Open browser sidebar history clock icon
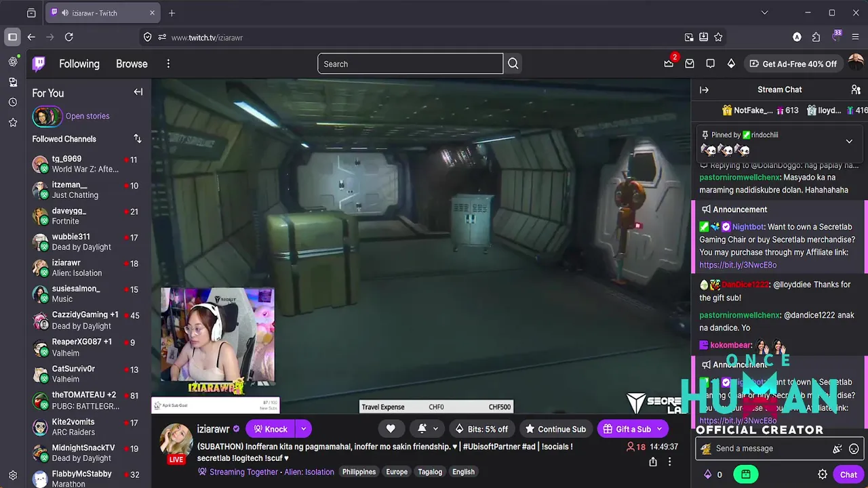 pos(13,102)
